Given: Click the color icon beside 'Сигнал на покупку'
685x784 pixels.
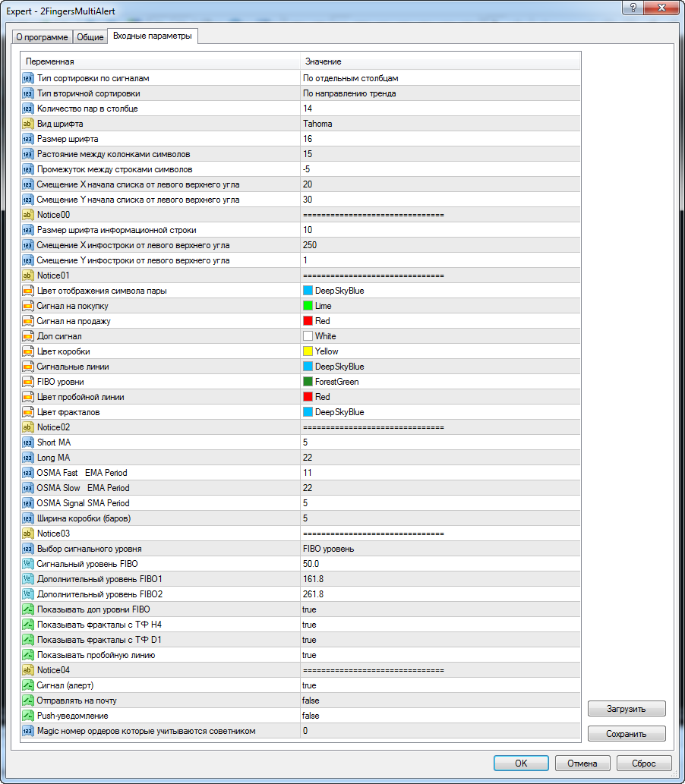Looking at the screenshot, I should click(x=27, y=306).
